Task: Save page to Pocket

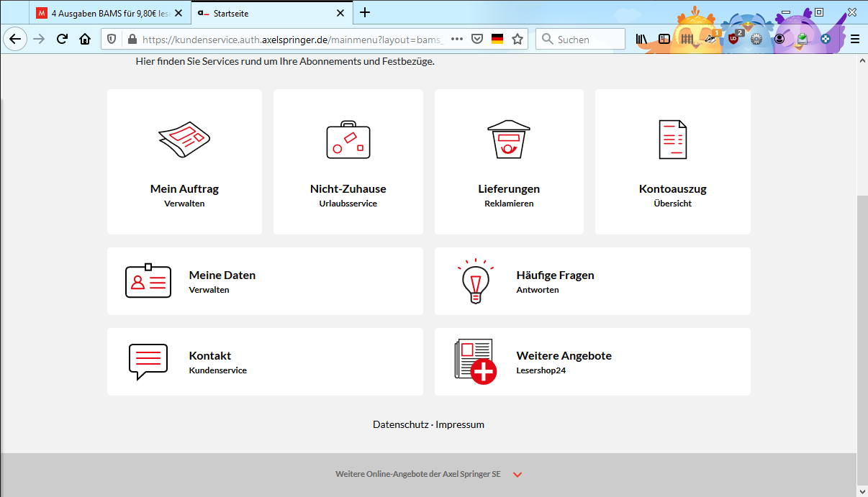Action: pyautogui.click(x=476, y=40)
